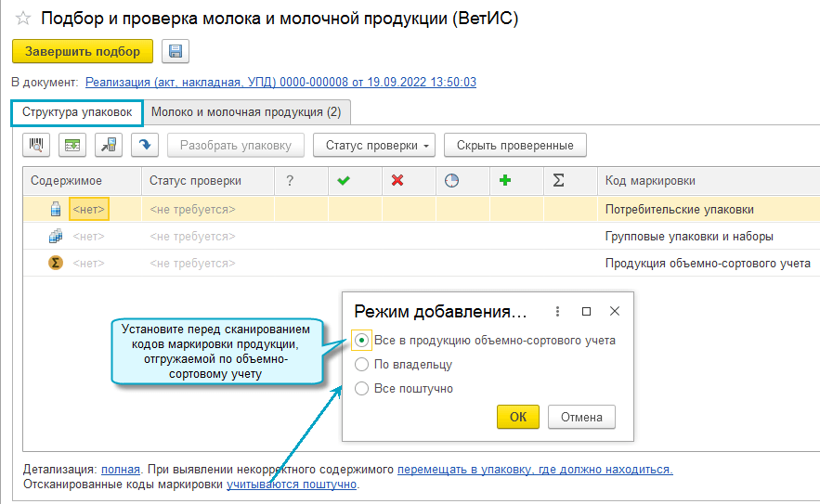Click the green table toolbar icon
The height and width of the screenshot is (504, 820).
[x=72, y=145]
